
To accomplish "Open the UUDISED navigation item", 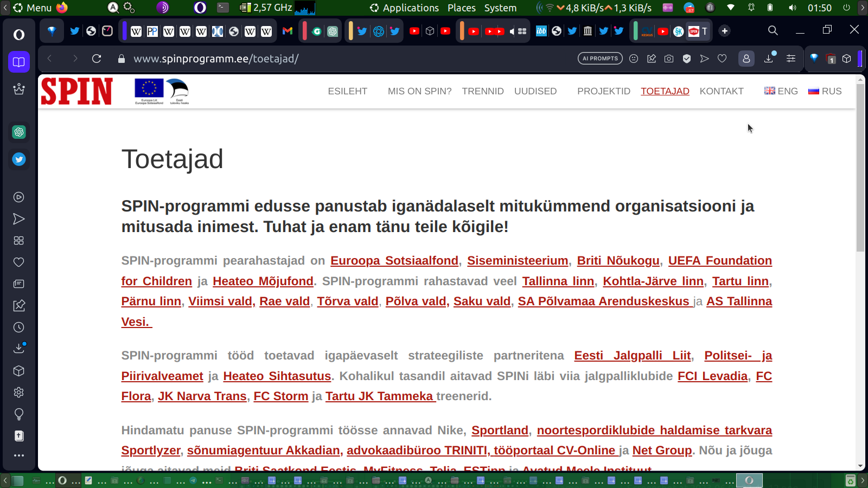I will [x=535, y=91].
